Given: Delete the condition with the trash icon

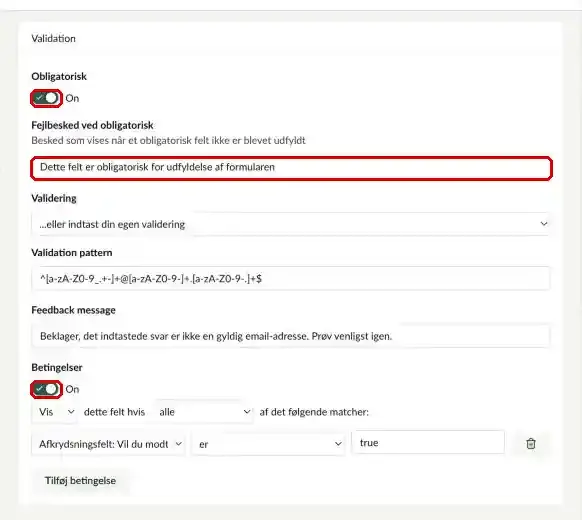Looking at the screenshot, I should pyautogui.click(x=531, y=444).
